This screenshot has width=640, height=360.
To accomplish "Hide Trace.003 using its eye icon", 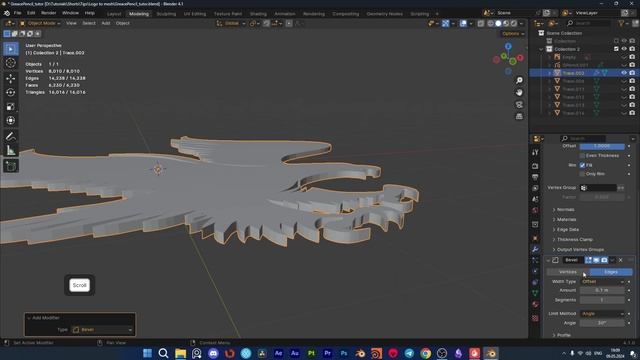I will point(624,73).
